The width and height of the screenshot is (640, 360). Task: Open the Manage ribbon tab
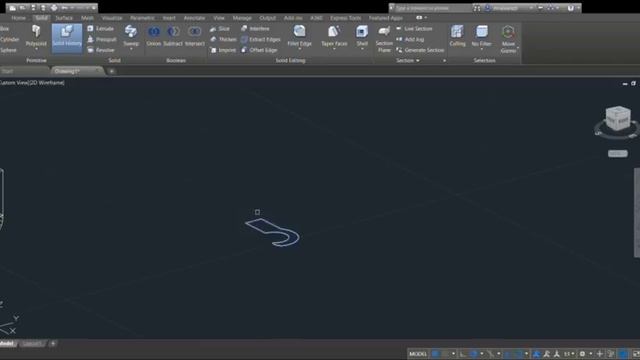[x=242, y=18]
